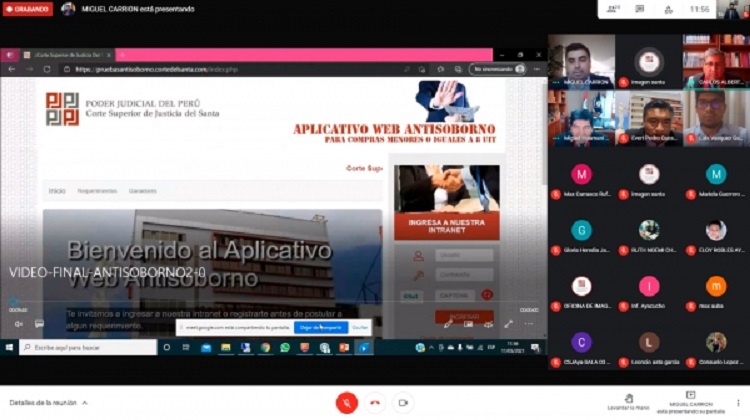750x420 pixels.
Task: Click the INGRESAR login button
Action: click(x=464, y=316)
